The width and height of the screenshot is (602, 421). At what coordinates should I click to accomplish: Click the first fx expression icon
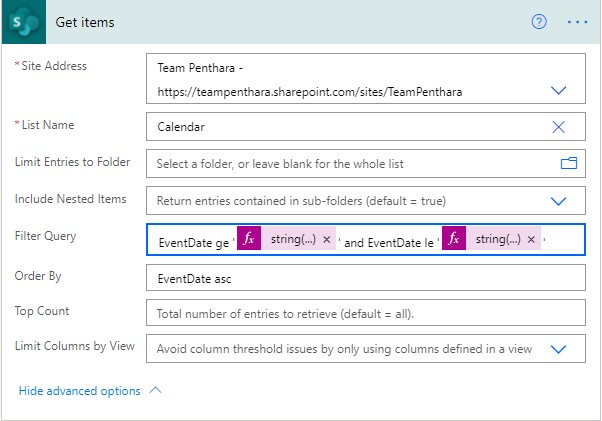coord(250,240)
